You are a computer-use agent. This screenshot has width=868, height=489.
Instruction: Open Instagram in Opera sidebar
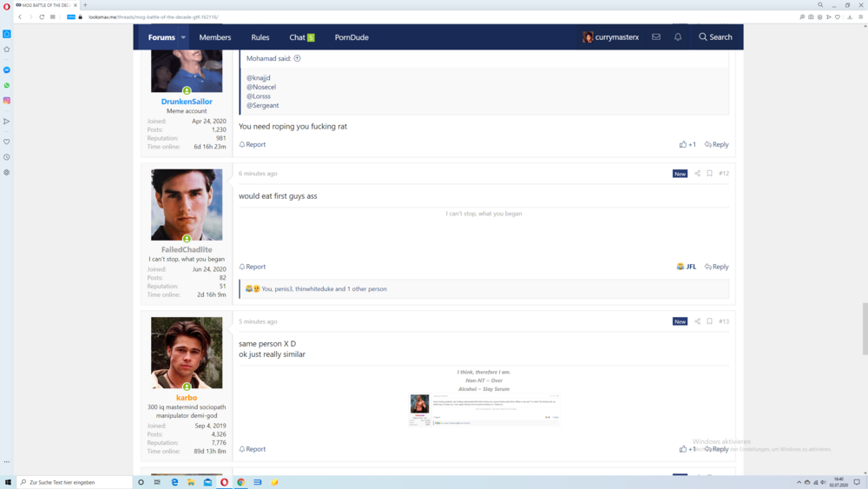coord(7,101)
